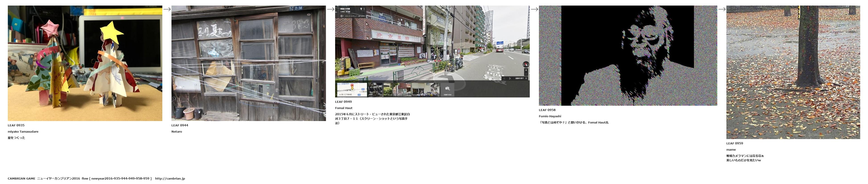Screen dimensions: 868x184
Task: Open the old wooden house image
Action: tap(248, 63)
